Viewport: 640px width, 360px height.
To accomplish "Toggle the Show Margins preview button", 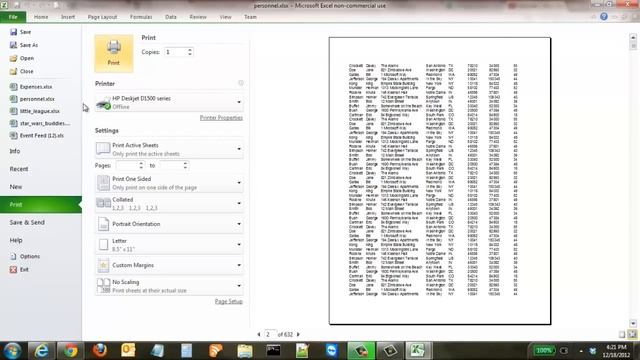I will click(x=622, y=334).
